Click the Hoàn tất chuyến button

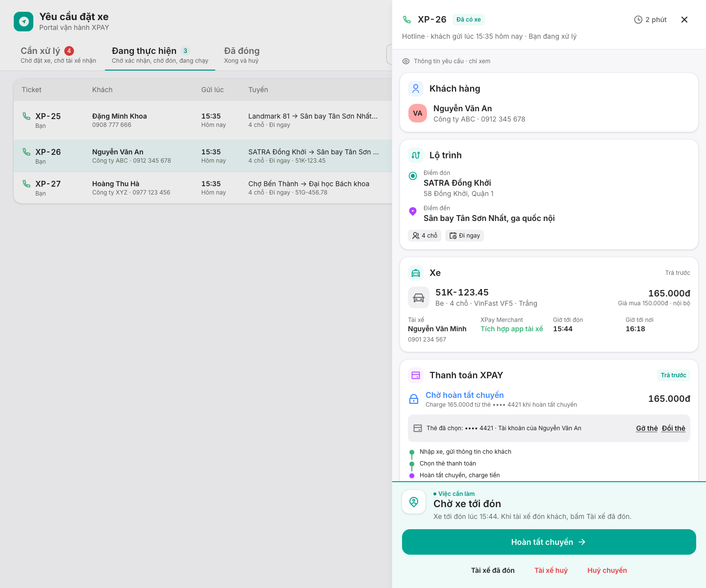coord(549,542)
